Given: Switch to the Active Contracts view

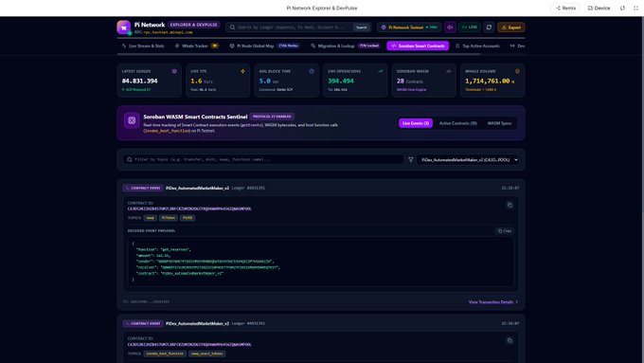Looking at the screenshot, I should 458,123.
